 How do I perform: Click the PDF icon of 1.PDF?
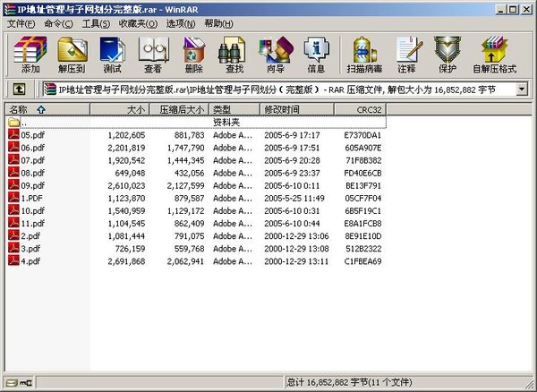[13, 198]
